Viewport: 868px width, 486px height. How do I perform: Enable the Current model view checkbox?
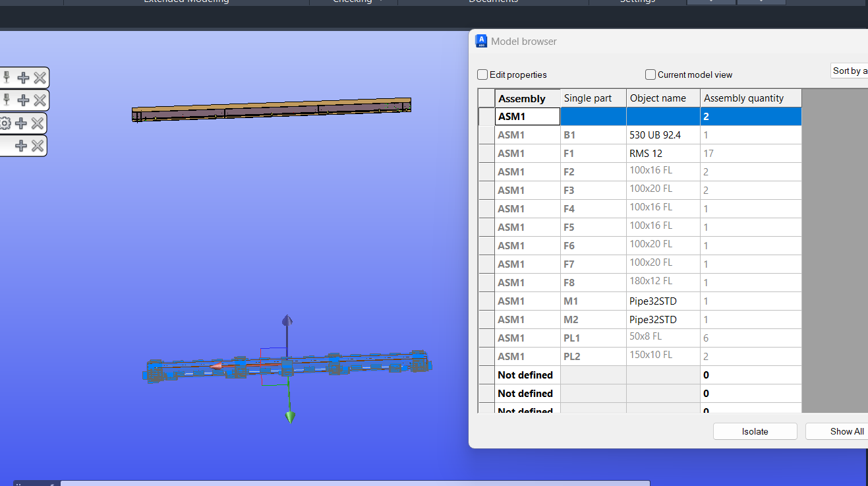click(x=650, y=75)
